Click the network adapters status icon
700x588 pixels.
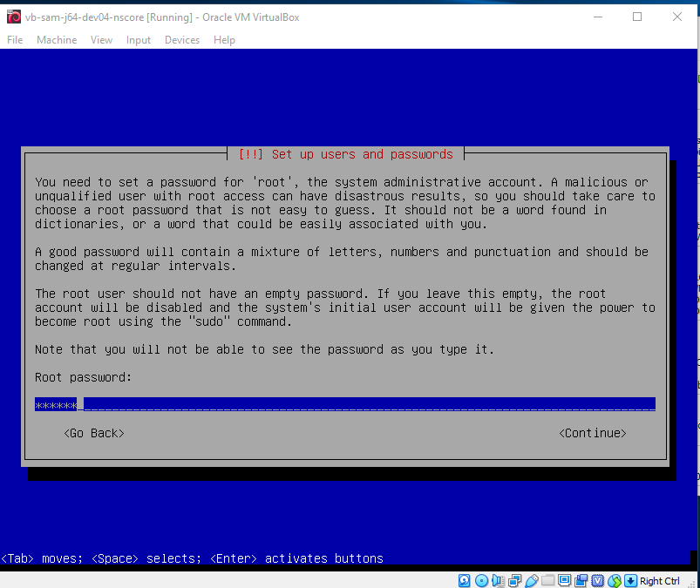[x=514, y=580]
